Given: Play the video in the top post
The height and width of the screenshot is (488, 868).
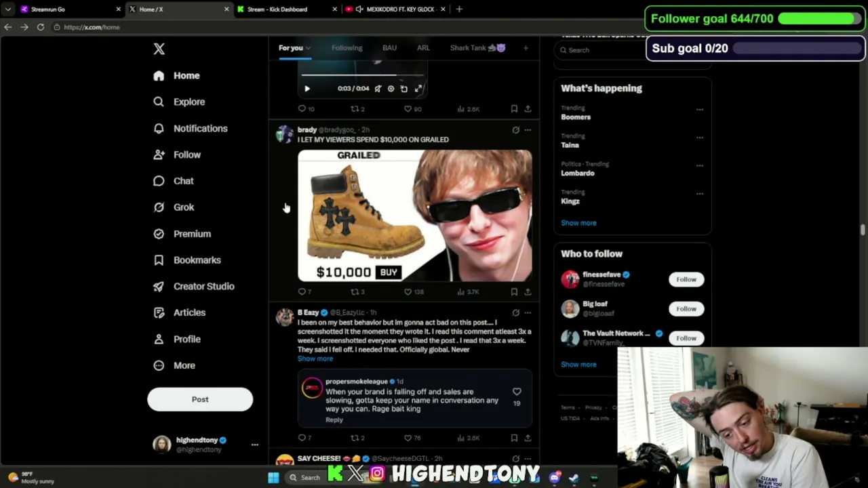Looking at the screenshot, I should click(307, 89).
